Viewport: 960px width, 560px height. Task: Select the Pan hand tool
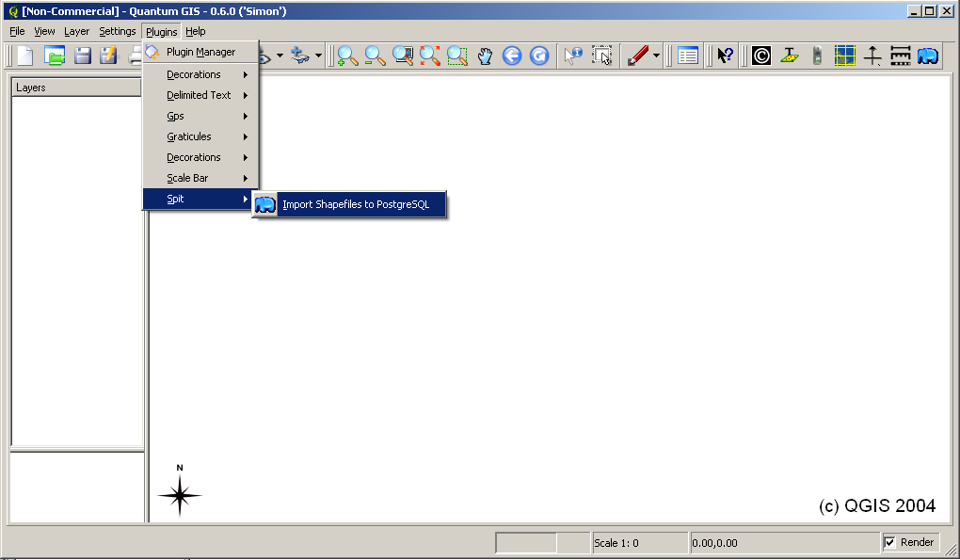485,56
